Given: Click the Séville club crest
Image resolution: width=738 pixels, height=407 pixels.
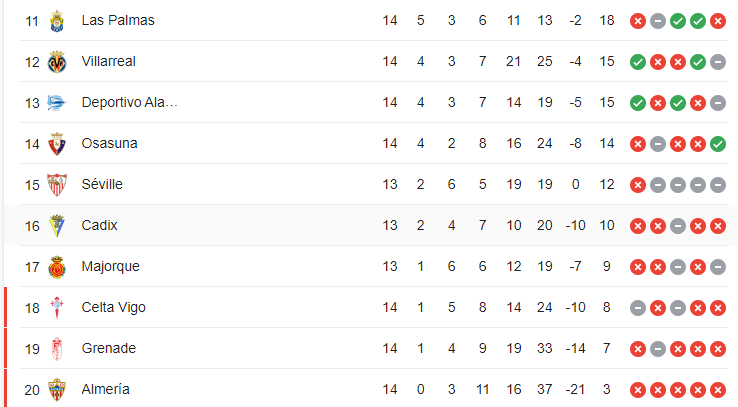Looking at the screenshot, I should point(57,184).
